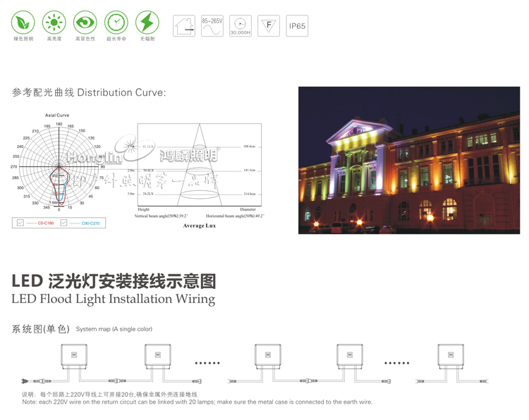Toggle the C0-C180 curve checkbox

coord(20,223)
